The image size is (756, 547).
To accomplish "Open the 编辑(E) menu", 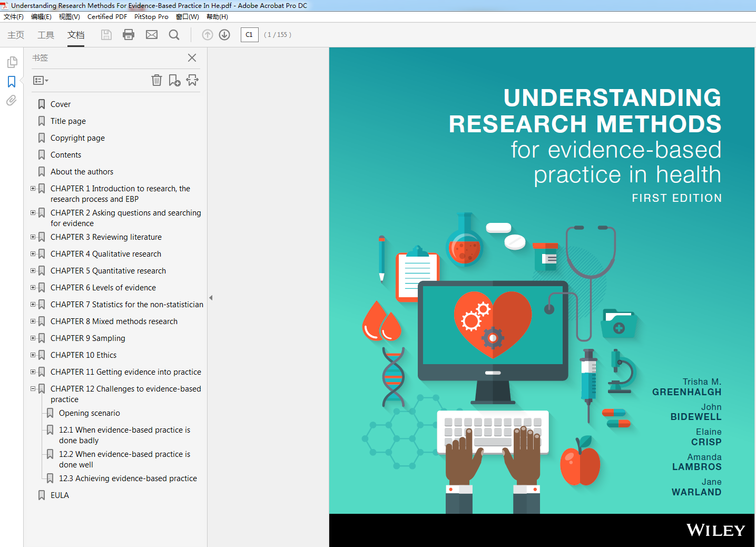I will click(x=41, y=17).
